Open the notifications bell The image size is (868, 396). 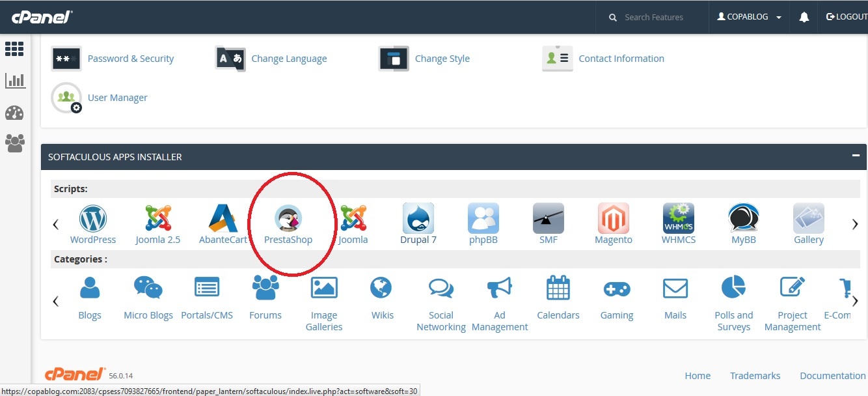pyautogui.click(x=804, y=16)
